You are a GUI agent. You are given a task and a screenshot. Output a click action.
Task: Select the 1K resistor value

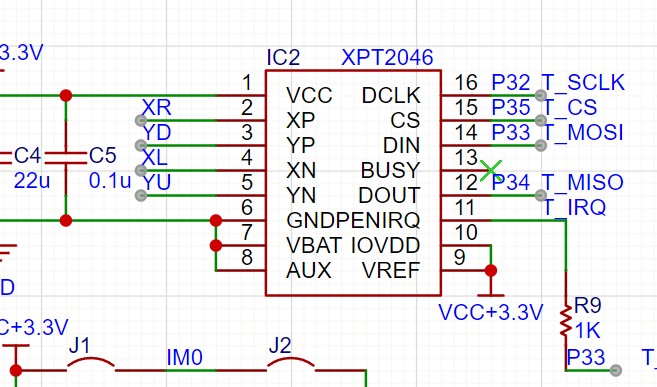tap(587, 331)
